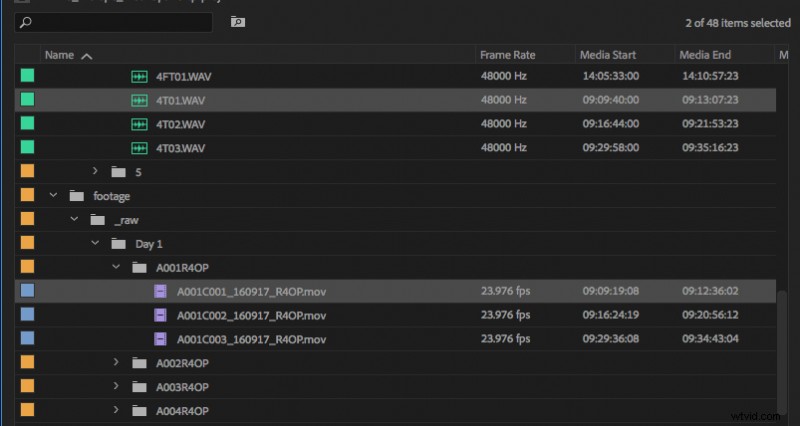Collapse the Day 1 bin

point(95,243)
